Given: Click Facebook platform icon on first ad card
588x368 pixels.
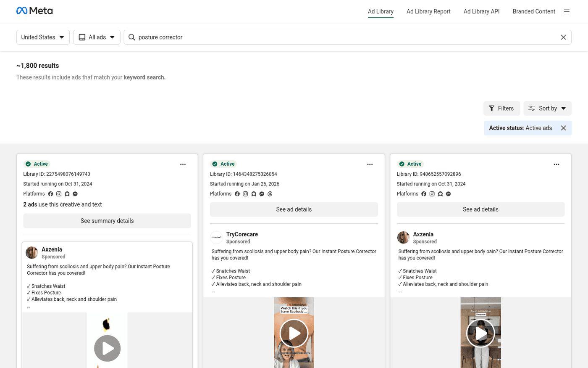Looking at the screenshot, I should tap(50, 194).
